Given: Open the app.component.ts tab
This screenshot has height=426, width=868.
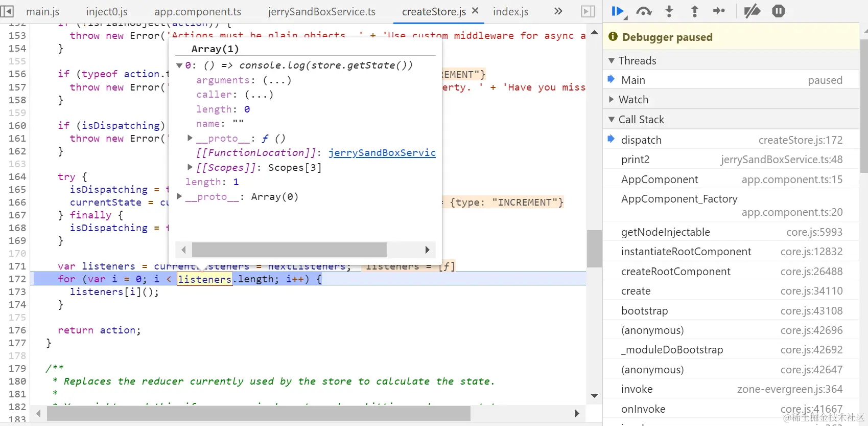Looking at the screenshot, I should coord(198,11).
